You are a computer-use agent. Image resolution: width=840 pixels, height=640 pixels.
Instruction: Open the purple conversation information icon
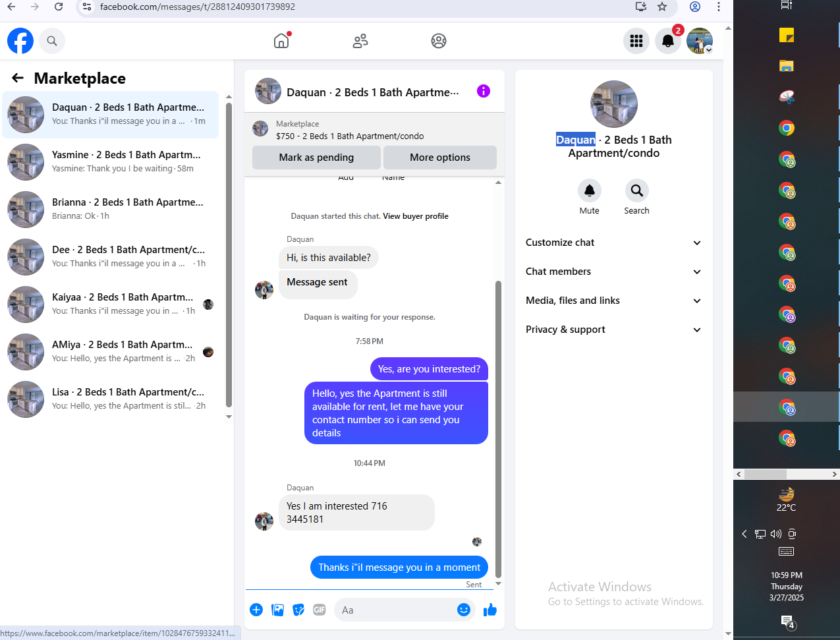(x=484, y=91)
